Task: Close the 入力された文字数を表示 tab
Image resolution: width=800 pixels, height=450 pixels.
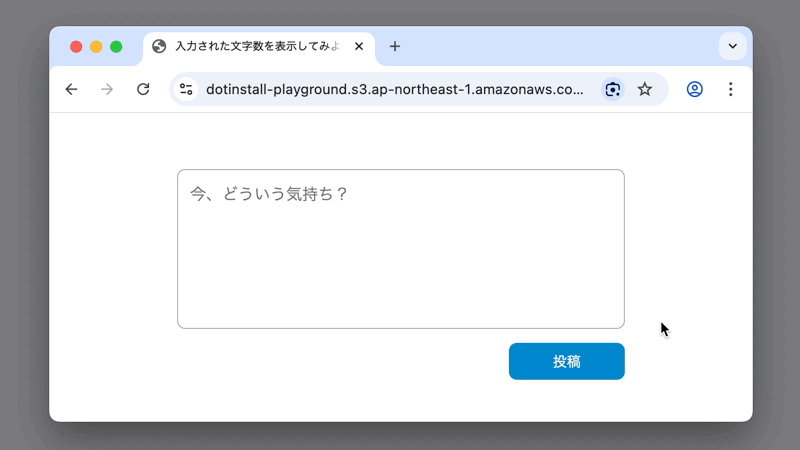Action: (359, 46)
